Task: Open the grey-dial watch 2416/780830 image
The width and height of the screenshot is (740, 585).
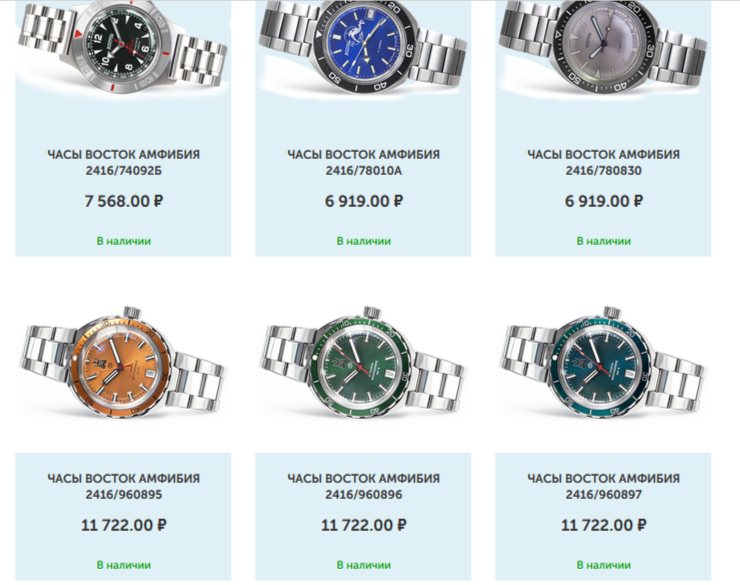Action: pyautogui.click(x=603, y=47)
